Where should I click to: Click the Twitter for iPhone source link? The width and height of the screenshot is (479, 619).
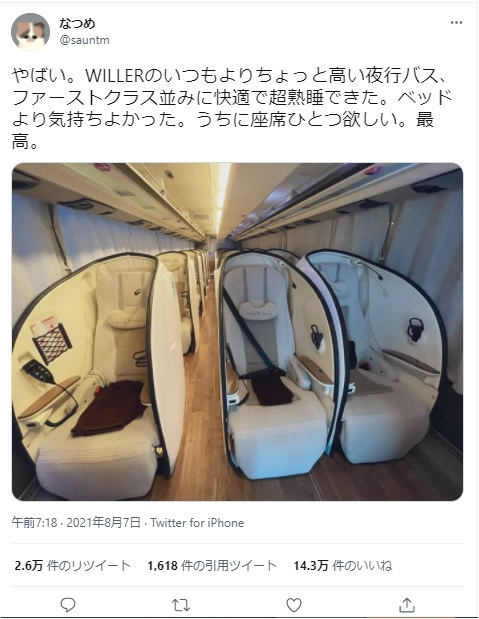coord(197,523)
